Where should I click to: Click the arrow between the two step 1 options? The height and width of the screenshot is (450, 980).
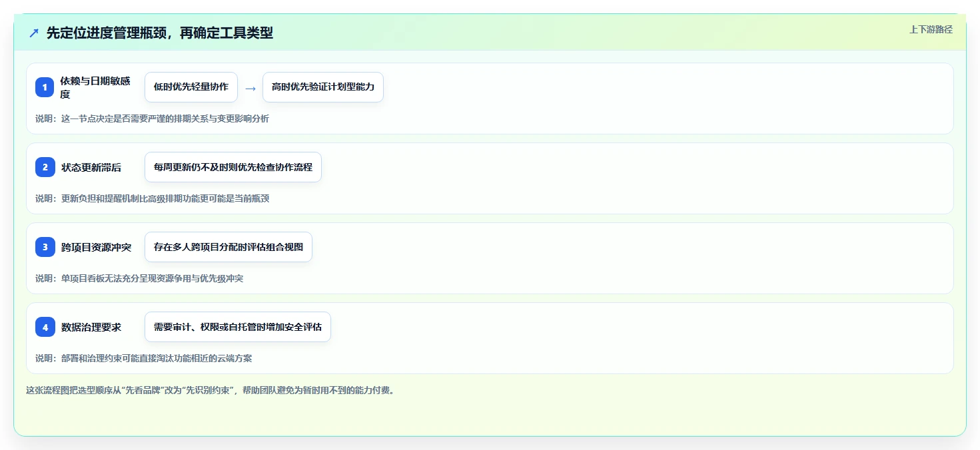[x=250, y=88]
